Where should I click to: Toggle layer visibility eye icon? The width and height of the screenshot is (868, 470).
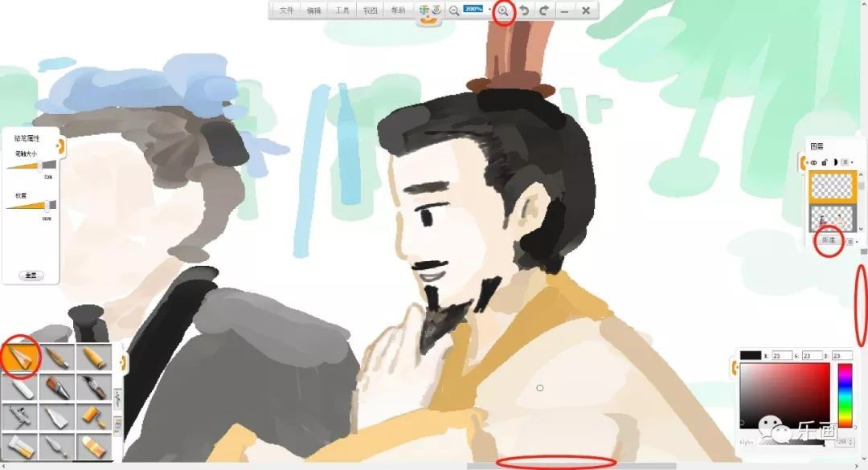[x=813, y=162]
